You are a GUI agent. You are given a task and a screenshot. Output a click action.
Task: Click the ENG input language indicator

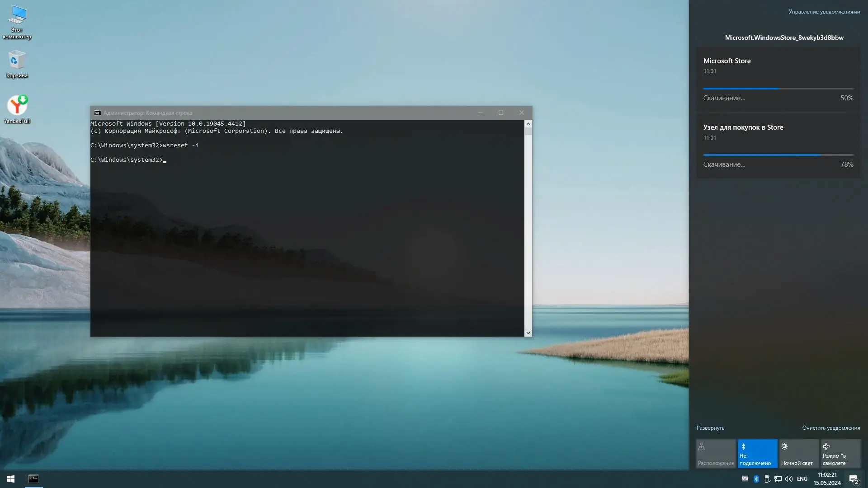802,479
